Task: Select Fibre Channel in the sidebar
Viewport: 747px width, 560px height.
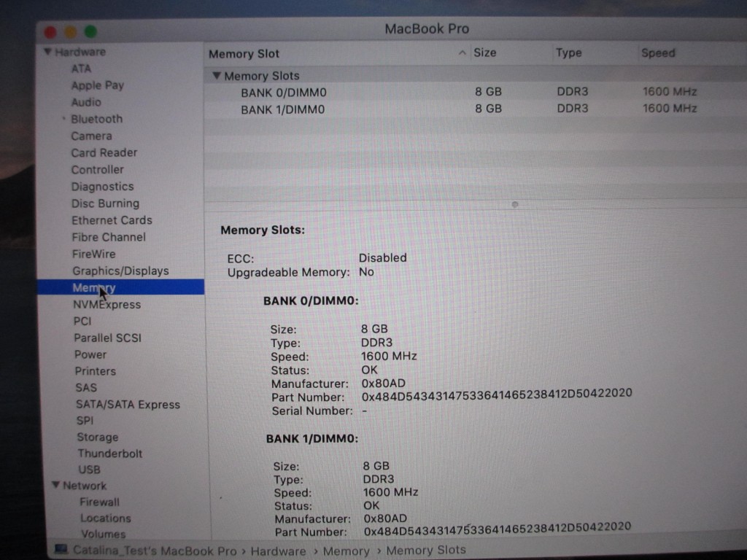Action: (109, 237)
